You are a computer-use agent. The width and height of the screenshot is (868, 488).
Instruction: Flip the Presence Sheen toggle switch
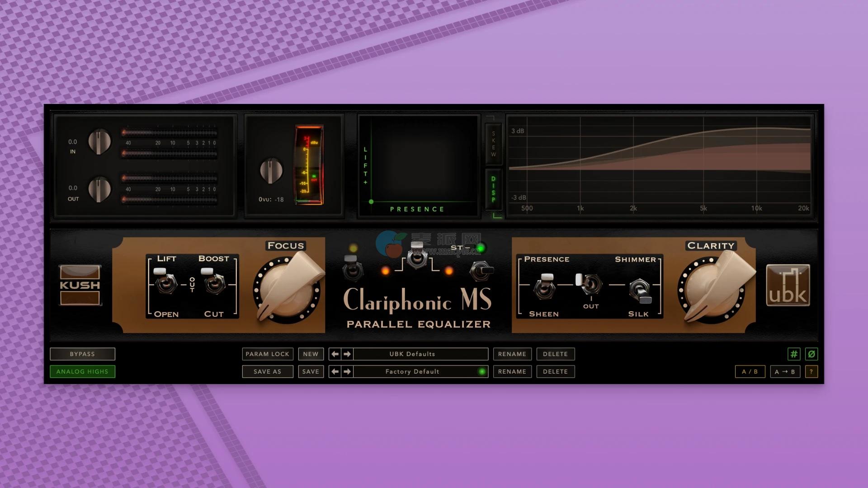(x=545, y=286)
